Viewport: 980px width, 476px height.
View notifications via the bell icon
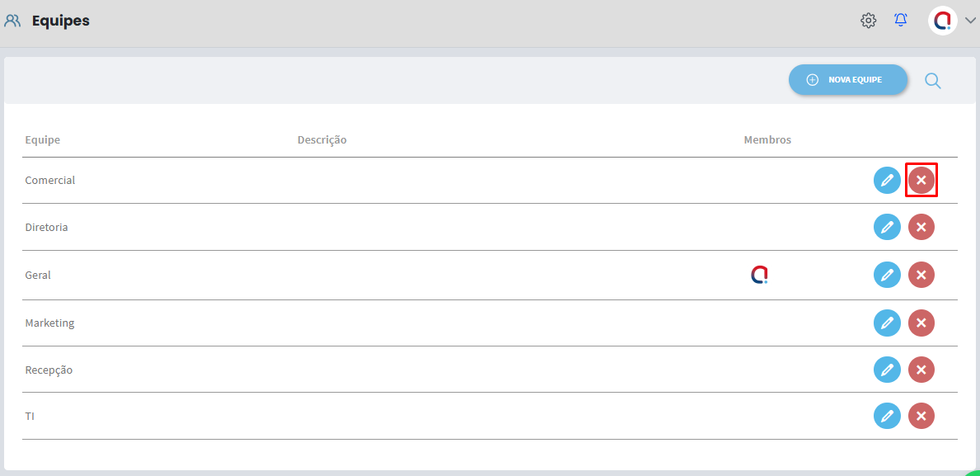tap(901, 21)
